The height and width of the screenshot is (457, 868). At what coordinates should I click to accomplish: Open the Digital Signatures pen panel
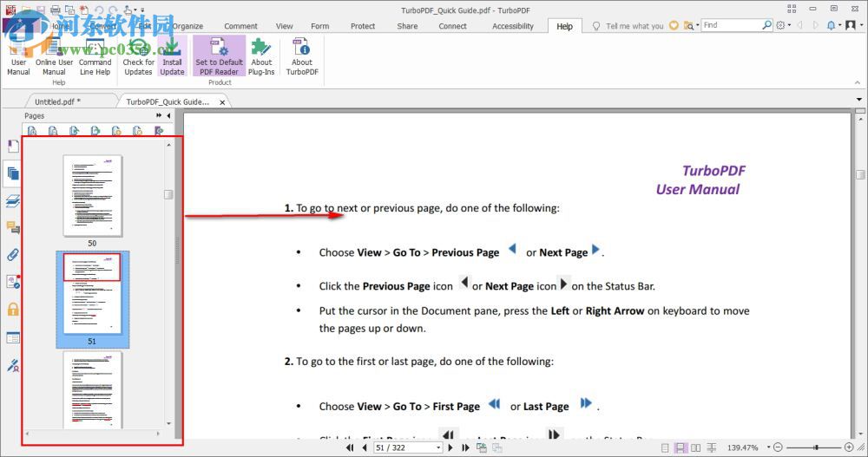(x=13, y=365)
